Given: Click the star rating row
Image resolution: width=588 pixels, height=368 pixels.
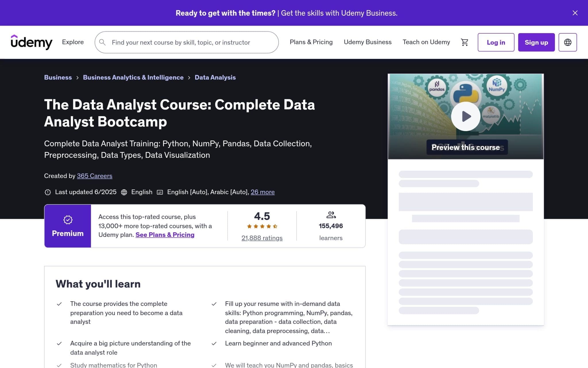Looking at the screenshot, I should [262, 226].
